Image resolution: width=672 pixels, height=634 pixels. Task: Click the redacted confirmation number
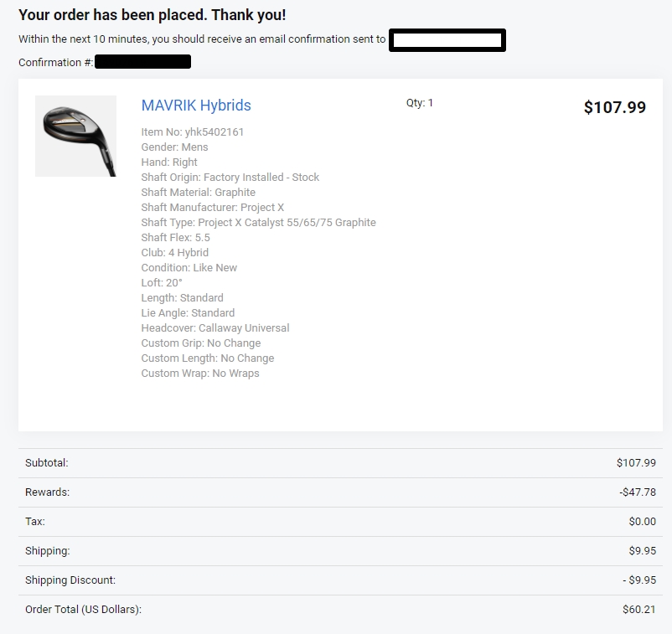(142, 62)
